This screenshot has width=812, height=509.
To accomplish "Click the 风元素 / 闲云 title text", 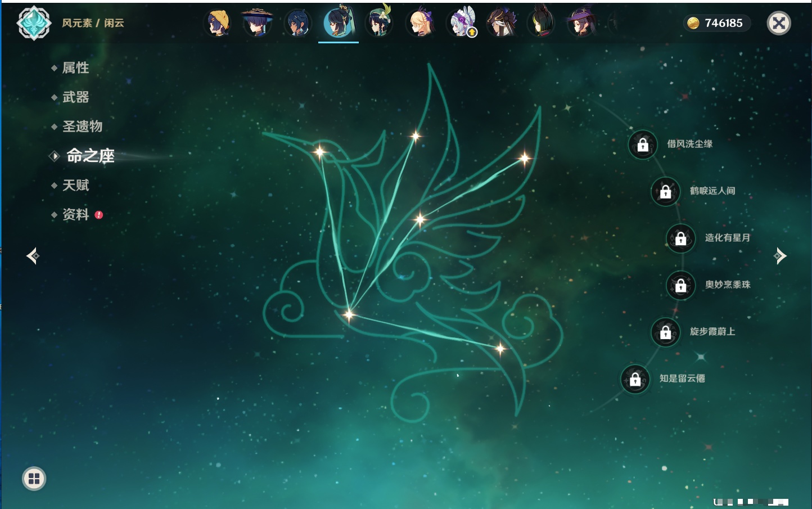I will coord(93,23).
